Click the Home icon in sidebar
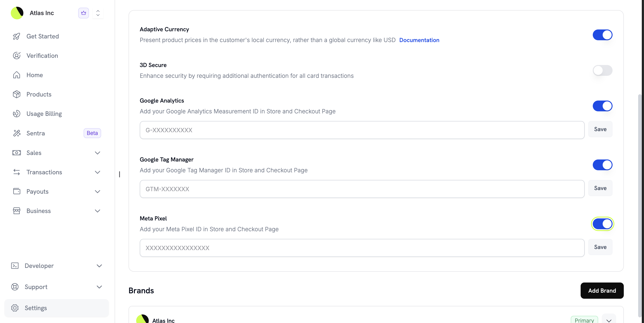 point(16,75)
